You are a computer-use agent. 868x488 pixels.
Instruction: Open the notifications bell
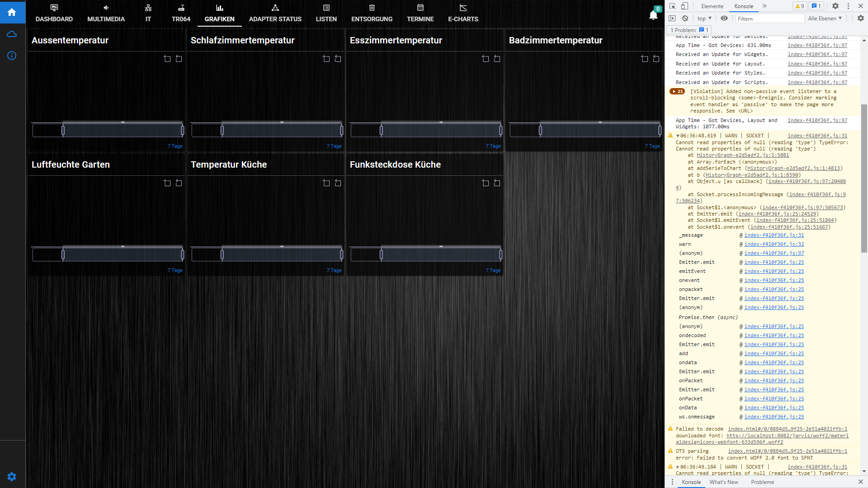653,15
